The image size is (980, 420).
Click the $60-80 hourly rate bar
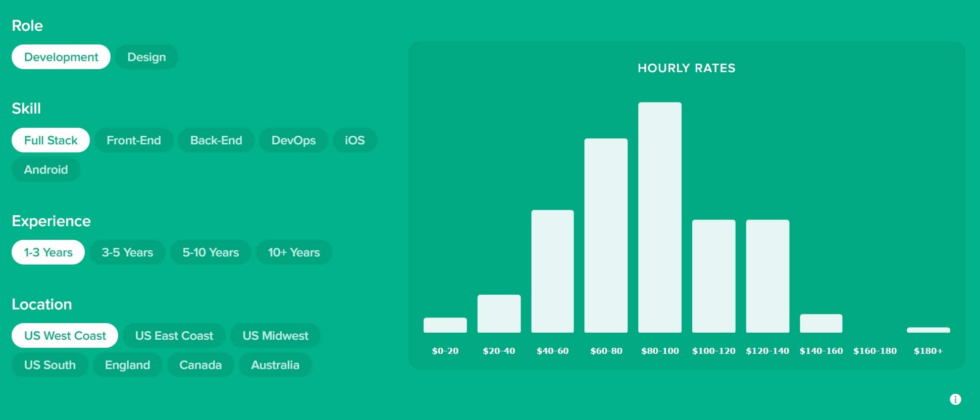tap(606, 235)
